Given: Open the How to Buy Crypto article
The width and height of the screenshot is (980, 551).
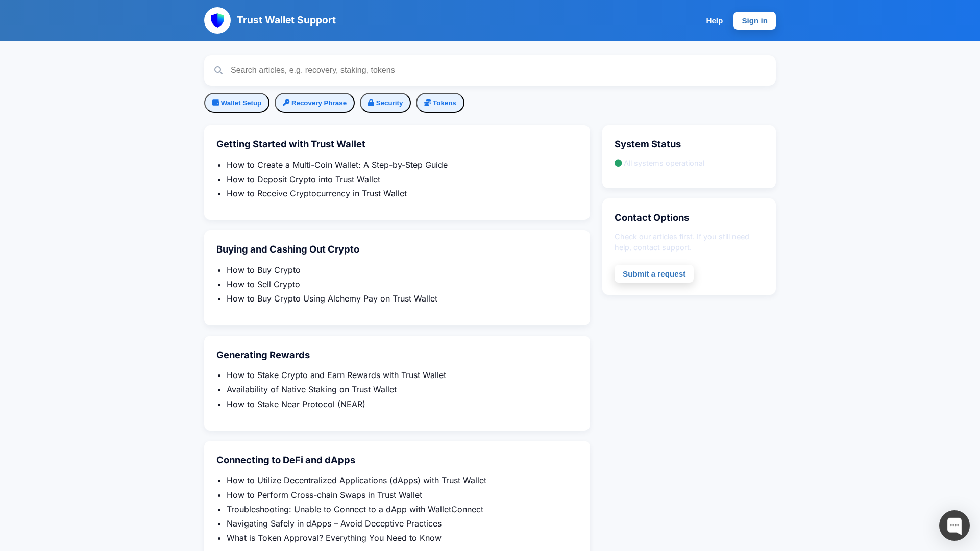Looking at the screenshot, I should (x=263, y=270).
